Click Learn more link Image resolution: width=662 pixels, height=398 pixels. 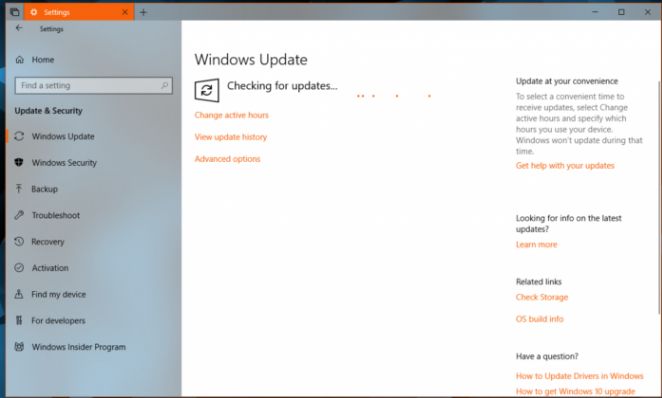(x=536, y=244)
